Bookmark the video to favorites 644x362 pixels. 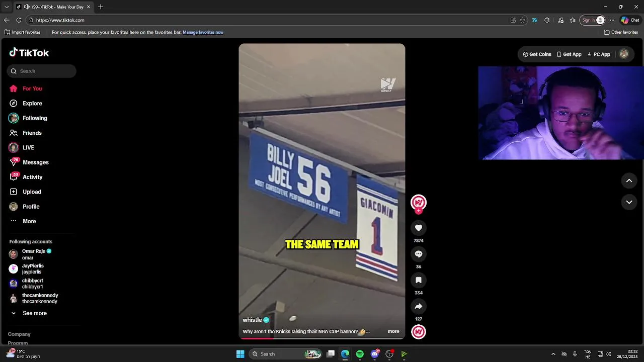(419, 280)
